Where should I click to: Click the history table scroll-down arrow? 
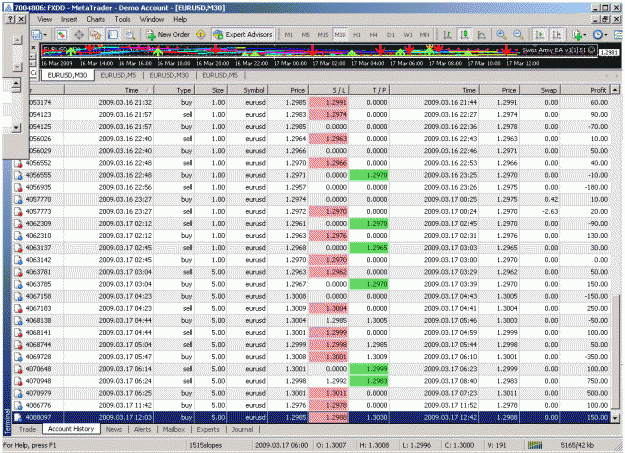tap(615, 418)
